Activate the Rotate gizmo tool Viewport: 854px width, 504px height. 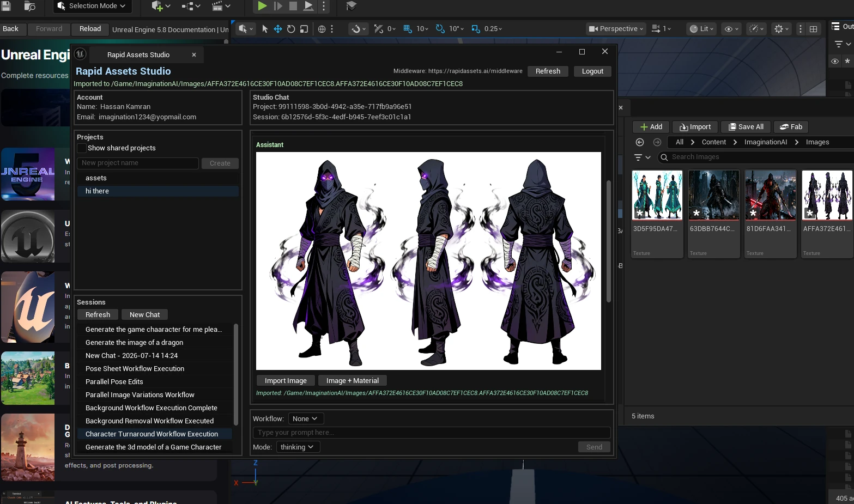tap(291, 29)
